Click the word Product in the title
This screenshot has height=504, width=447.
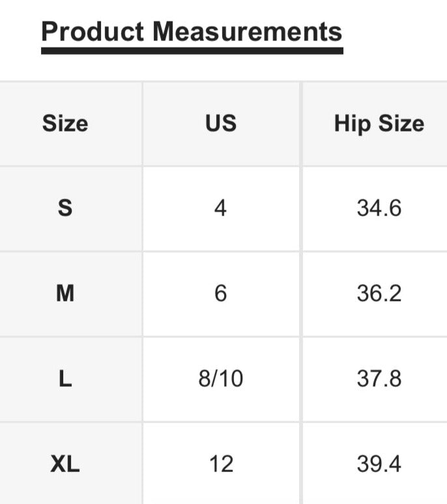point(93,31)
